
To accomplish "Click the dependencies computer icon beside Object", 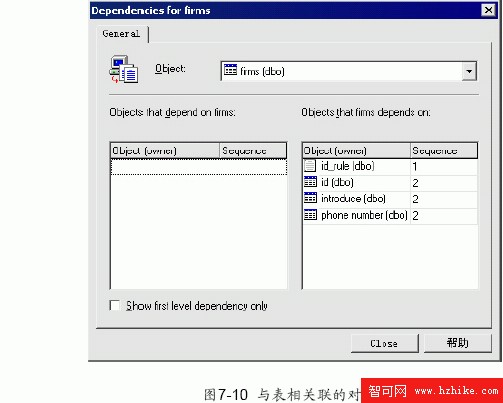I will point(124,69).
